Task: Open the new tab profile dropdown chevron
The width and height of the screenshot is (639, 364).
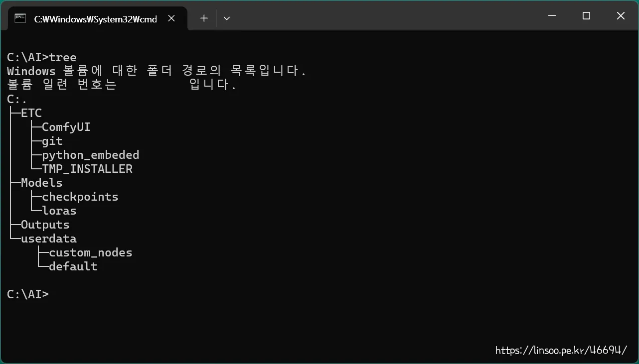Action: pos(227,18)
